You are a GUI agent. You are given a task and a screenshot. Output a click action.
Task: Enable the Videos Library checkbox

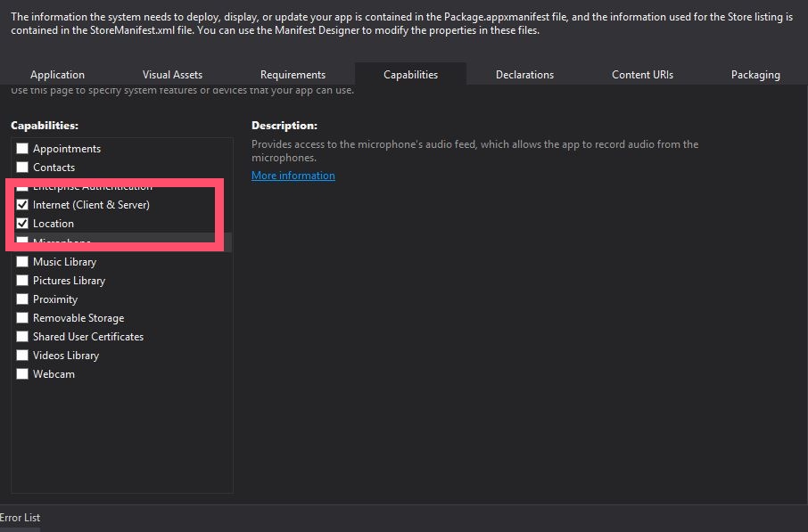tap(23, 356)
